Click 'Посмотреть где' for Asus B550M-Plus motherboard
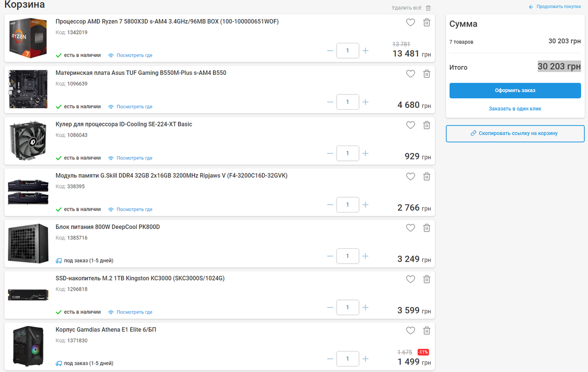 (x=130, y=106)
